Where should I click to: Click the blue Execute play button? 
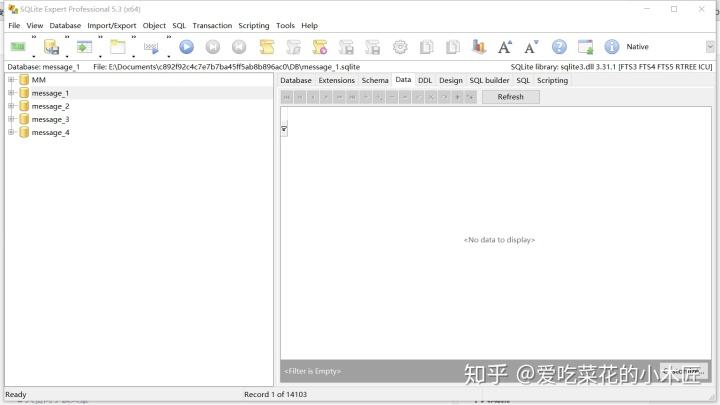coord(186,47)
